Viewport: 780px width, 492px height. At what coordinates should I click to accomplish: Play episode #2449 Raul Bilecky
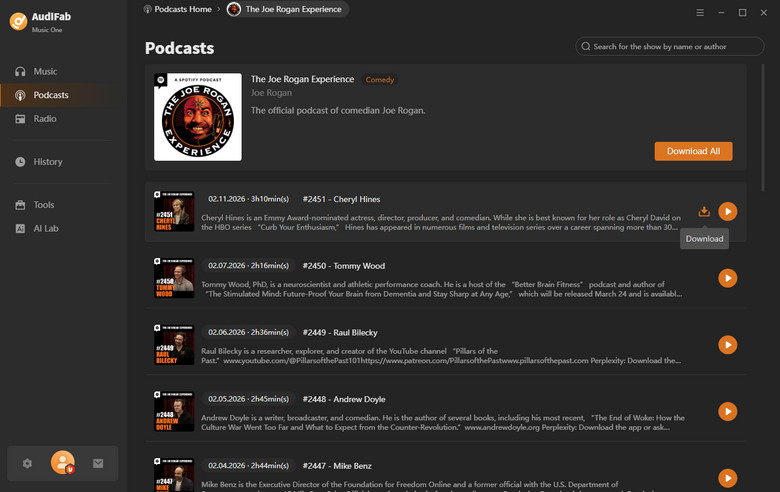(x=728, y=345)
